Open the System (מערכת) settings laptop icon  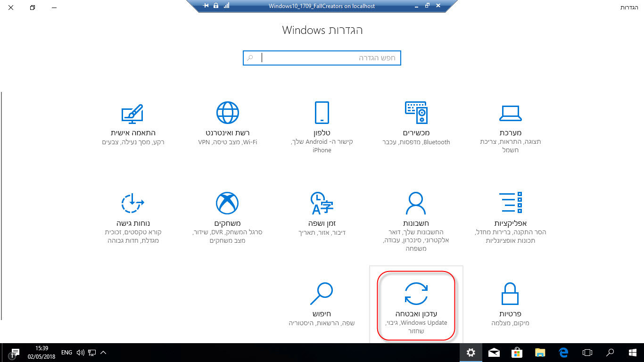coord(510,113)
